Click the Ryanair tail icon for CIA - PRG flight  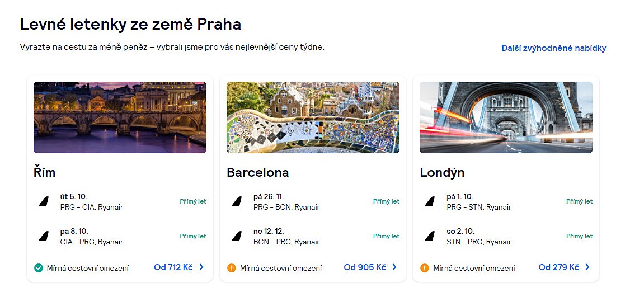pos(43,237)
